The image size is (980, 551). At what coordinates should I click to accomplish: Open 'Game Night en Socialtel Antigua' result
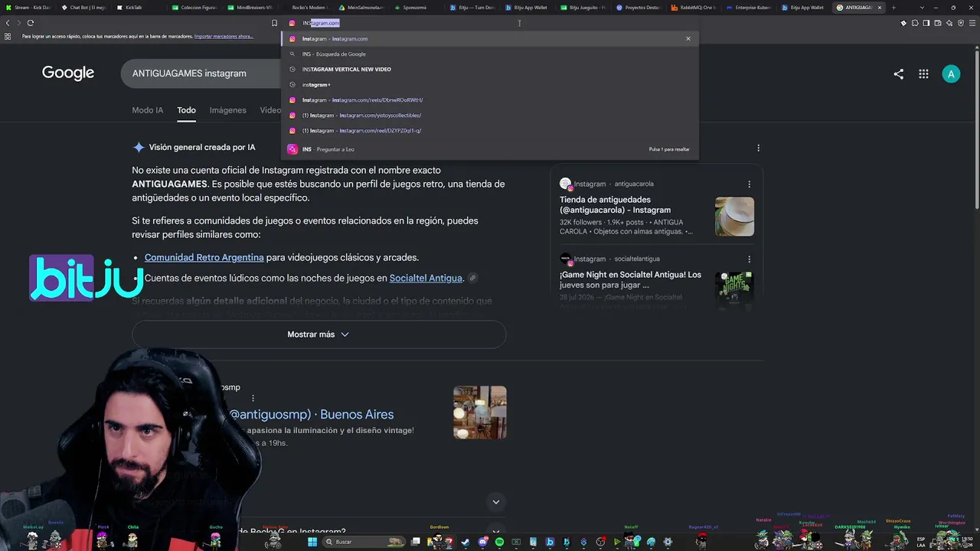coord(630,279)
